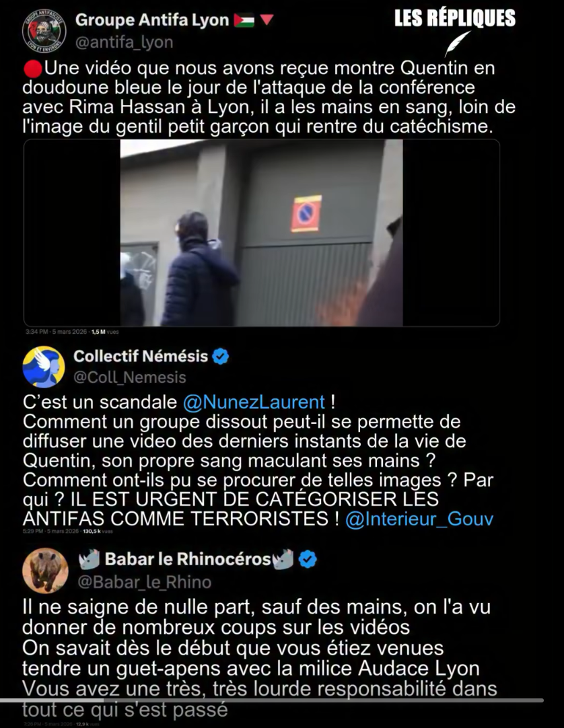Click the rhino emoji before Babar's name
564x728 pixels.
[x=90, y=560]
